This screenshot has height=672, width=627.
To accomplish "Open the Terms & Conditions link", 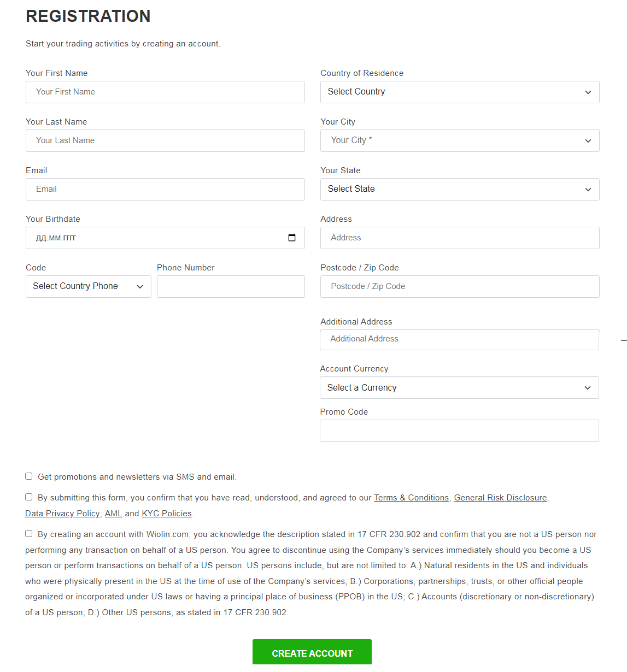I will [x=411, y=498].
